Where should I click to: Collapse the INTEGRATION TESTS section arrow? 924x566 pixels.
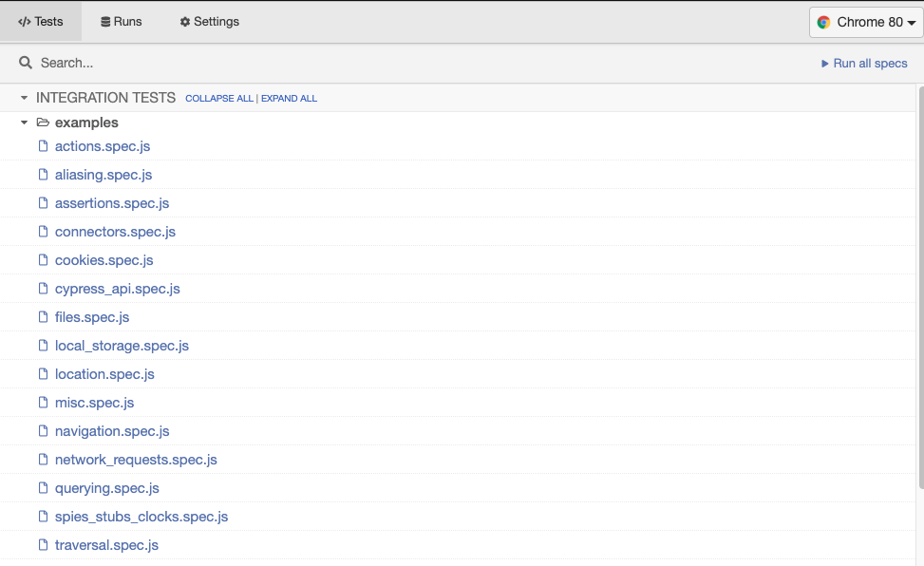tap(24, 98)
